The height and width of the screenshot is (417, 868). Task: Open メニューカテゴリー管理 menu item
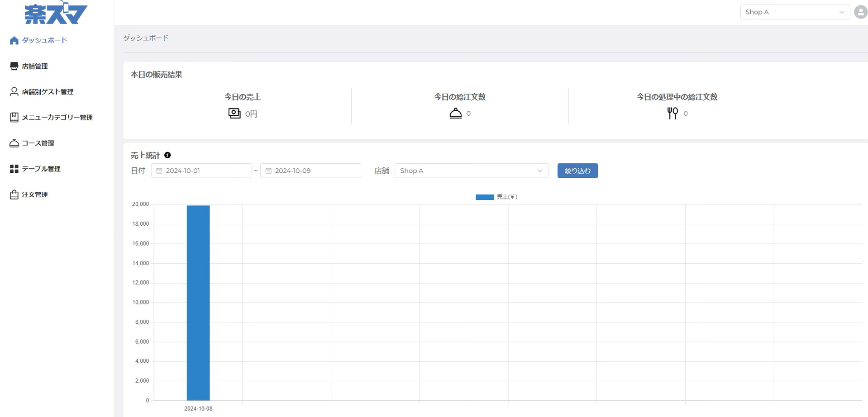point(57,118)
